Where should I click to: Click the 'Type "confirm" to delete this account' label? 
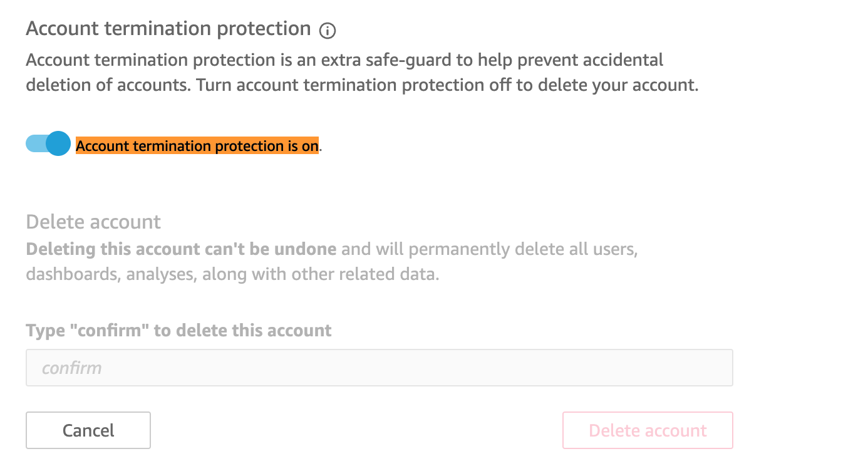[x=179, y=330]
